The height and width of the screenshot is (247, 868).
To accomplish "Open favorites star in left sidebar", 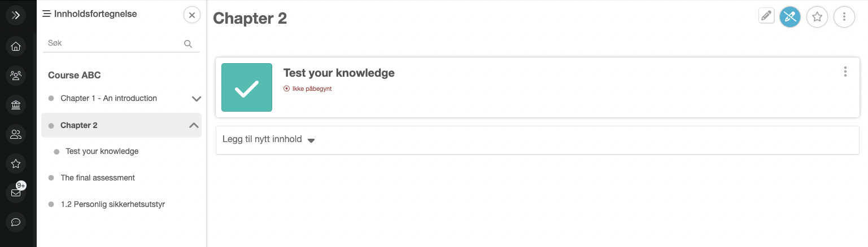I will click(x=16, y=164).
